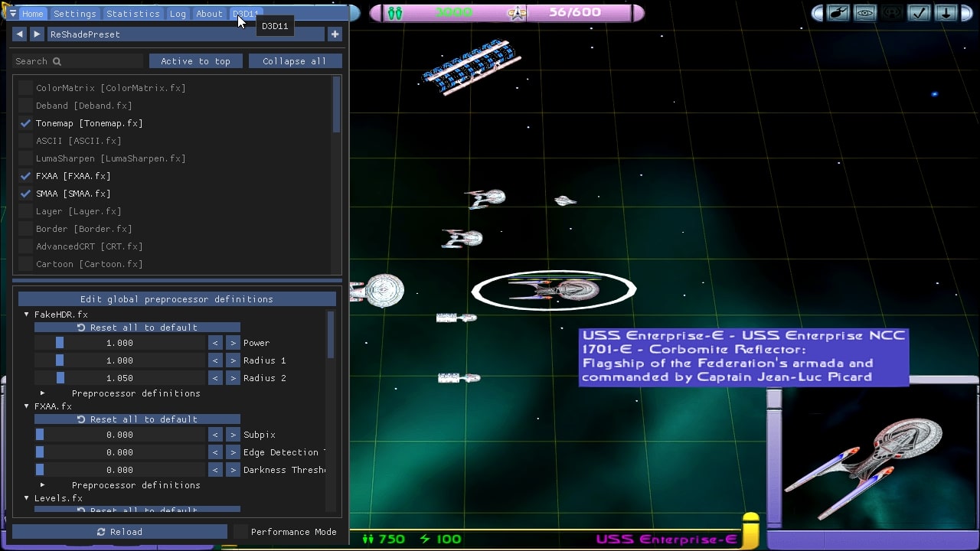Decrease Edge Detection Threshold value
This screenshot has height=551, width=980.
[x=215, y=452]
